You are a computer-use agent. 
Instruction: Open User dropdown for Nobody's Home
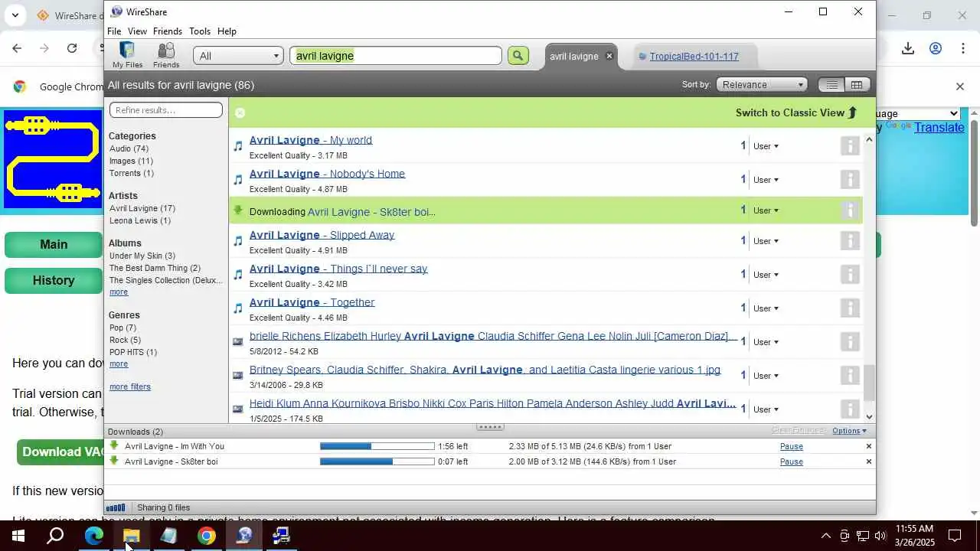(x=766, y=180)
